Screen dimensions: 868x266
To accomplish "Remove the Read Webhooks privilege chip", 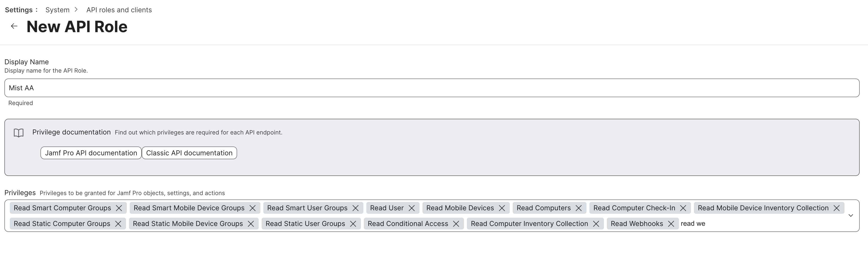I will [x=671, y=224].
